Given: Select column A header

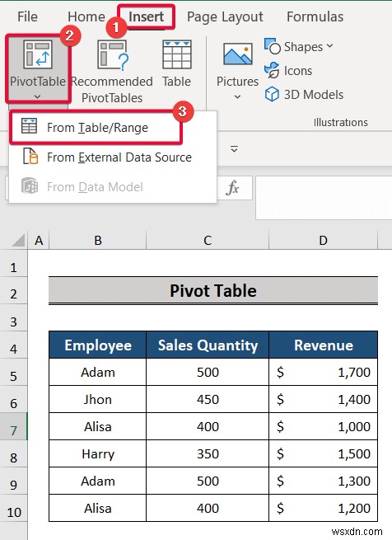Looking at the screenshot, I should [39, 241].
